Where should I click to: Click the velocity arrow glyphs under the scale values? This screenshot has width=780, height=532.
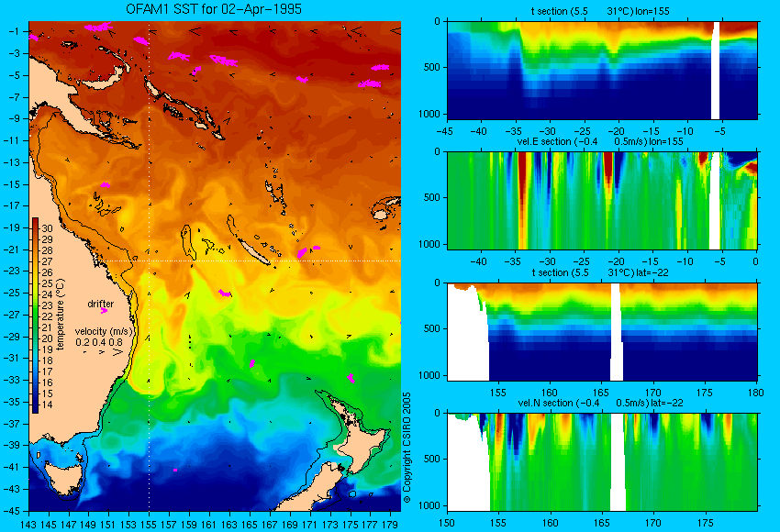coord(105,352)
